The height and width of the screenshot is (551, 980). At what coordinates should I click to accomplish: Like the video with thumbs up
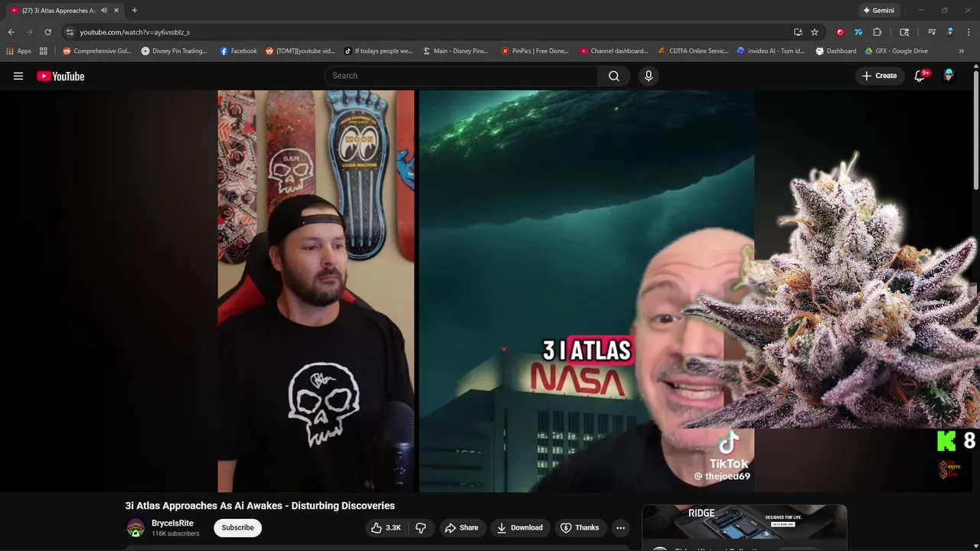tap(387, 527)
